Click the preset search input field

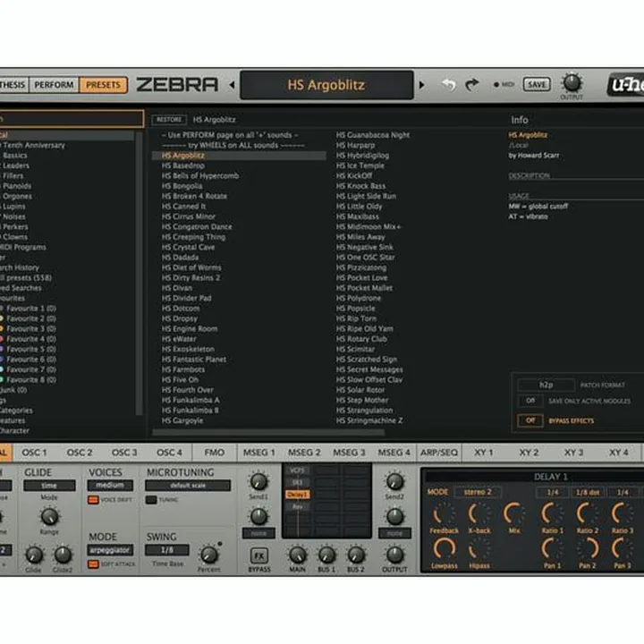point(72,119)
